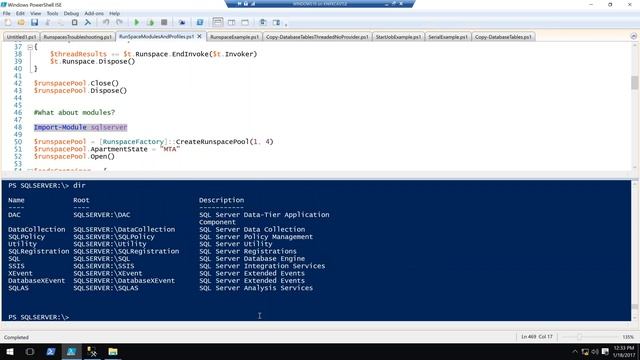Close the RunSpaceModulesAndProfiles.ps1 tab
The width and height of the screenshot is (640, 360).
pos(200,36)
